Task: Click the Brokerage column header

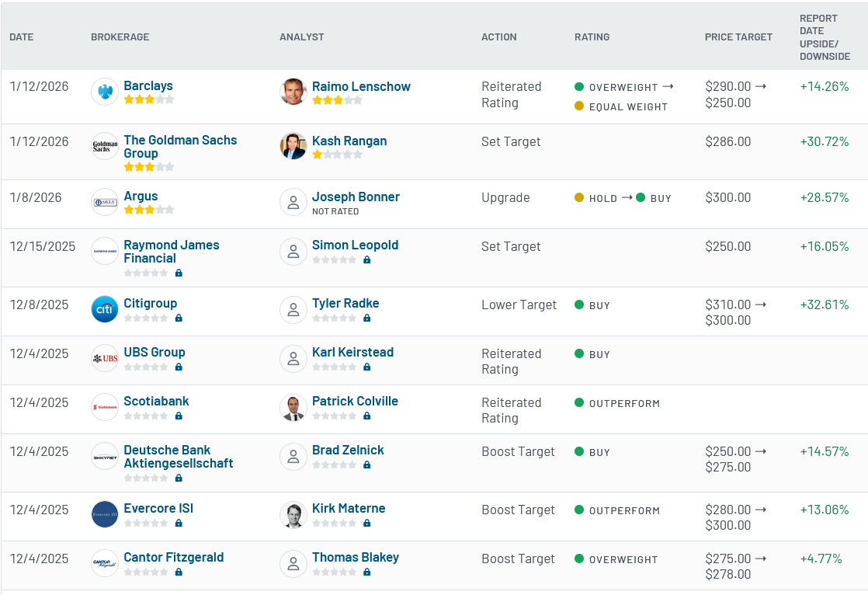Action: (x=120, y=37)
